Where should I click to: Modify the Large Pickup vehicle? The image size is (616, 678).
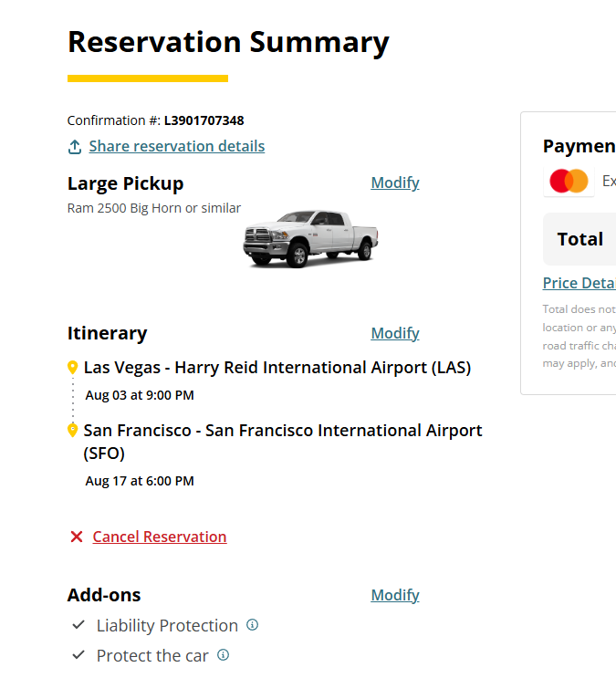click(x=394, y=183)
